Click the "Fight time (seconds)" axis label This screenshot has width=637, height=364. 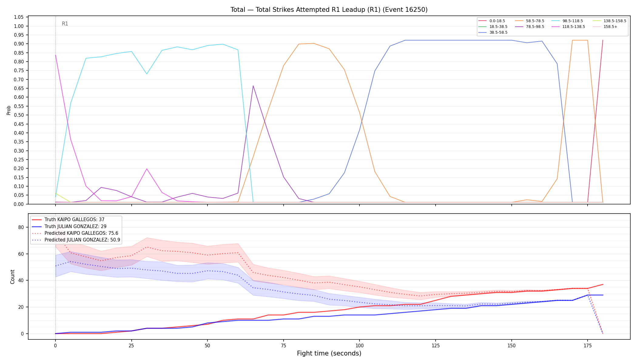[x=329, y=353]
